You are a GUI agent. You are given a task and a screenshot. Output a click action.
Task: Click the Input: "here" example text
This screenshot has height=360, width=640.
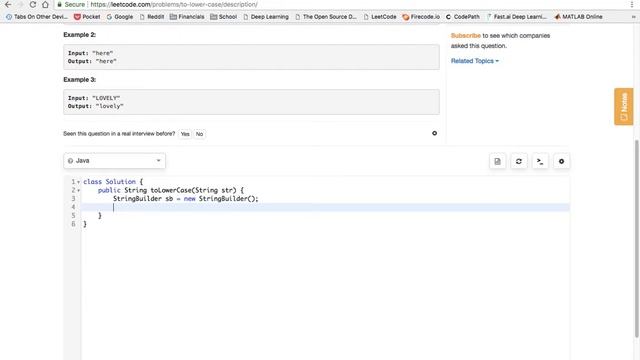91,53
